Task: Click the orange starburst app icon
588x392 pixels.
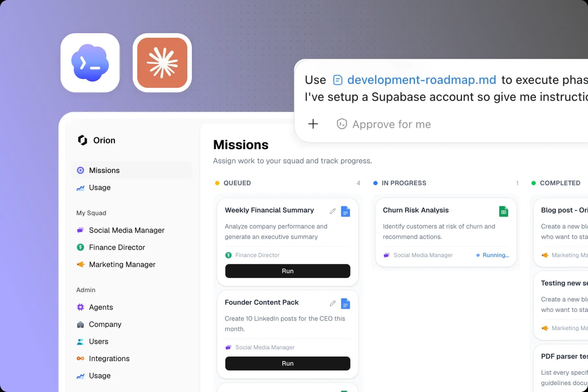Action: click(x=162, y=63)
